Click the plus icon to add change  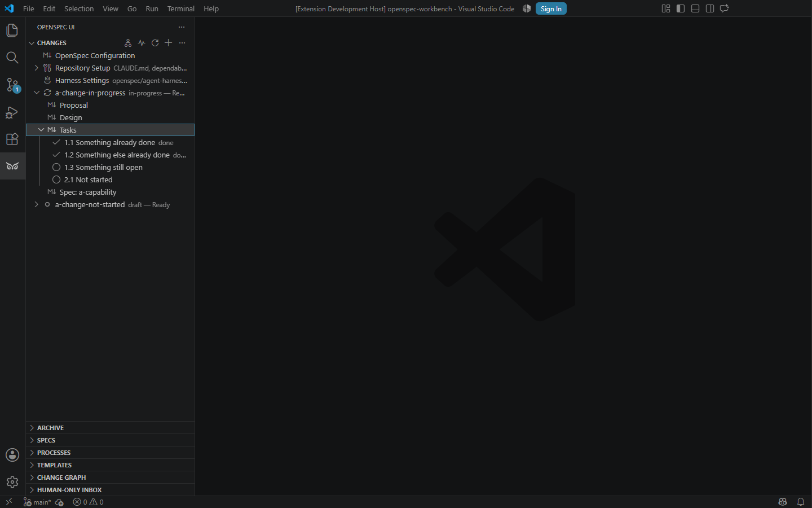coord(169,43)
